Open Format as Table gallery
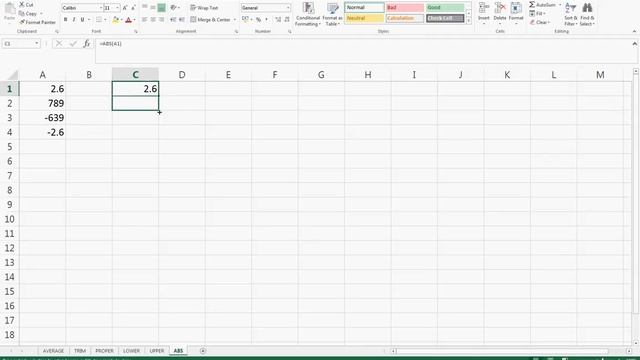 (332, 14)
